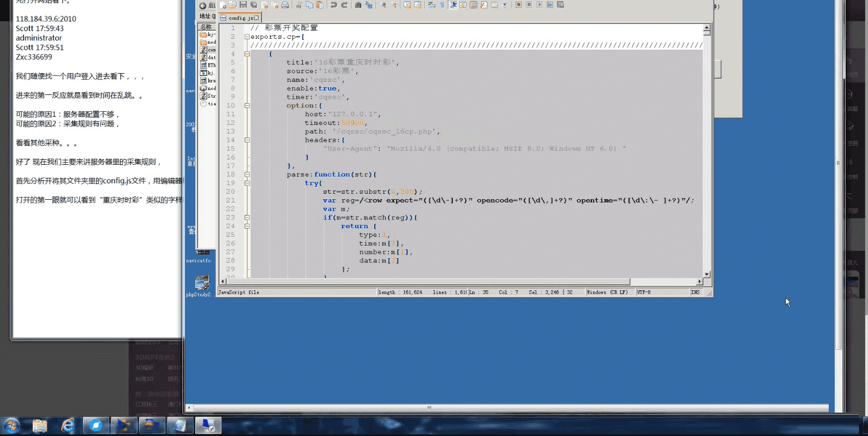Click the Paste clipboard icon
The image size is (868, 436).
(320, 5)
